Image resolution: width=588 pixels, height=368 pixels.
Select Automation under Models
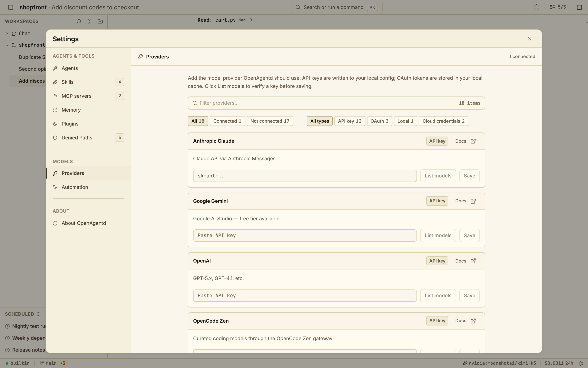(x=88, y=187)
